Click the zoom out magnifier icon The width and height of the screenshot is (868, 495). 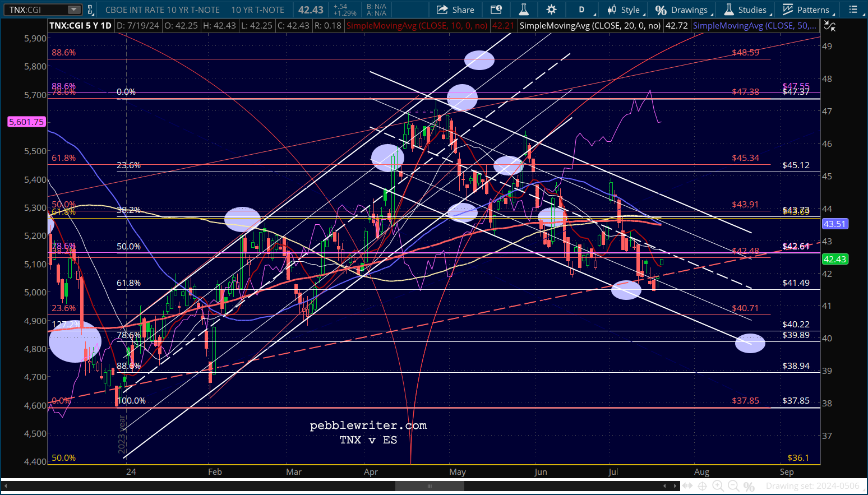(x=733, y=486)
